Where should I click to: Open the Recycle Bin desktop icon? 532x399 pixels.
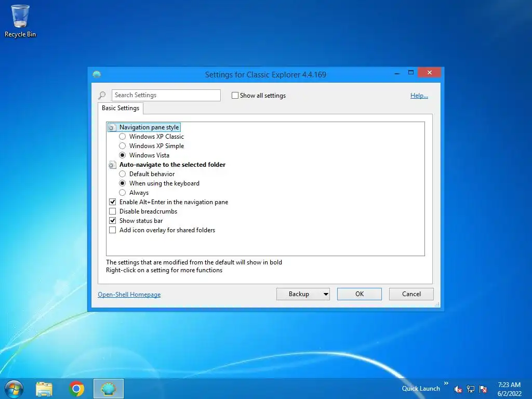pos(20,21)
